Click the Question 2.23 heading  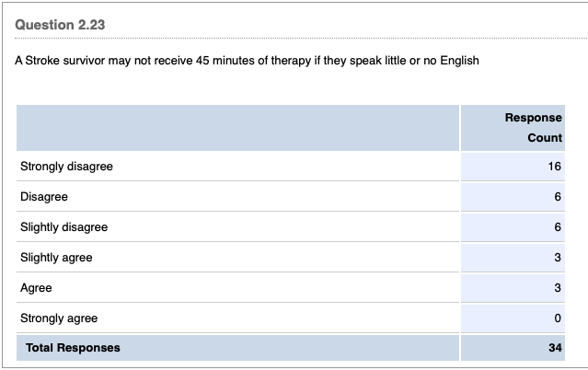pyautogui.click(x=60, y=25)
